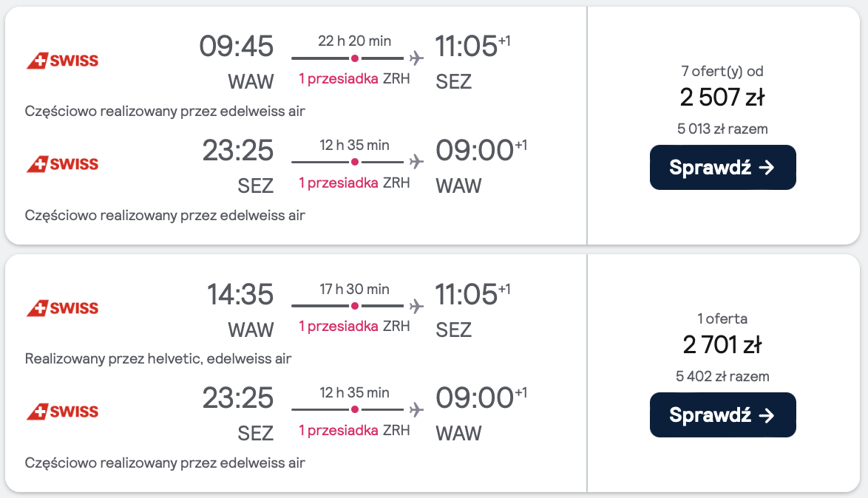Click the "7 ofert(y) od" label
Screen dimensions: 868x498
pos(722,72)
